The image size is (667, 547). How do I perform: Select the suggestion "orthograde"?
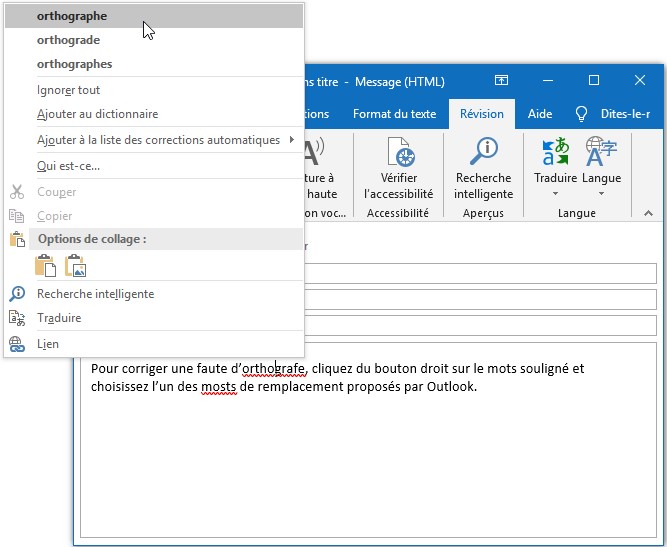tap(68, 40)
